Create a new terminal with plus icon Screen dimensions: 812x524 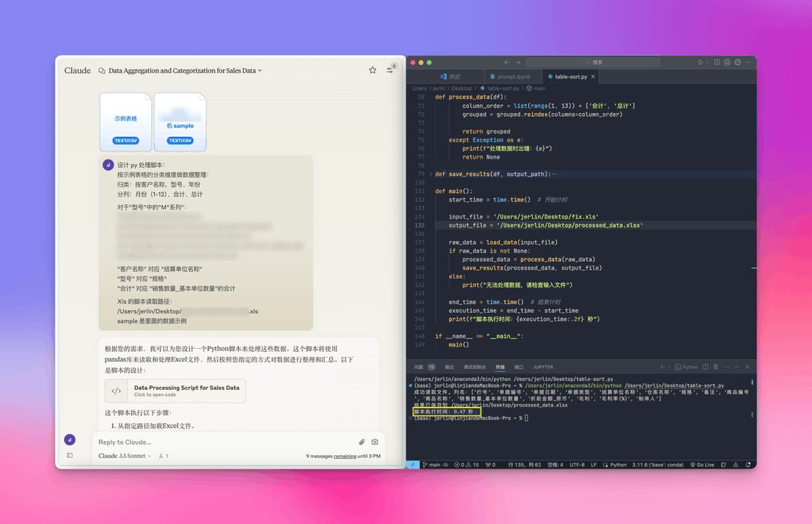click(x=662, y=367)
